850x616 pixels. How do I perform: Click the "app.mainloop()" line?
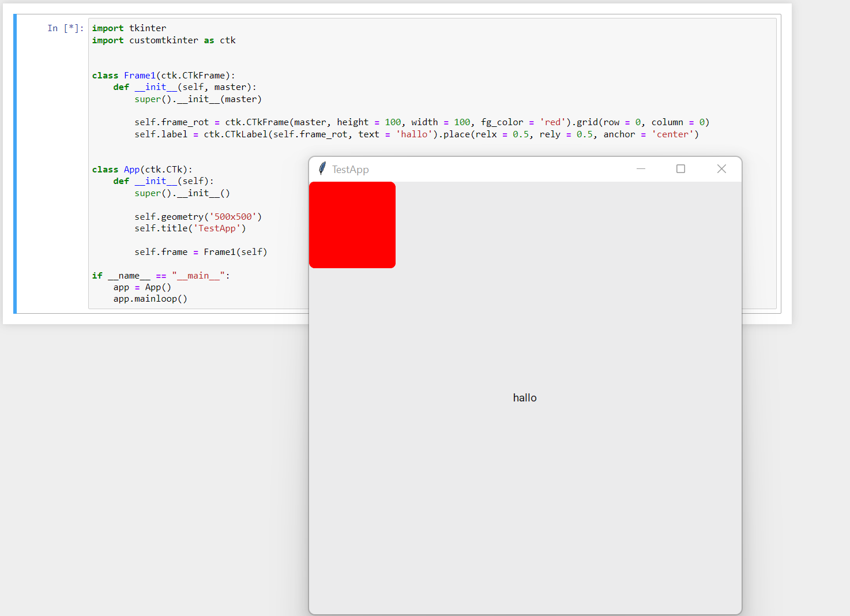tap(151, 299)
